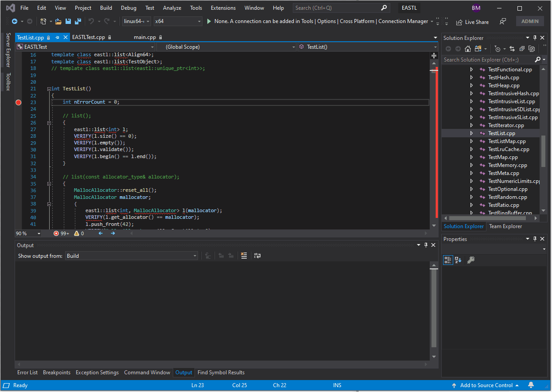Click Sync with Active Document in Solution Explorer
The image size is (552, 392).
tap(512, 49)
